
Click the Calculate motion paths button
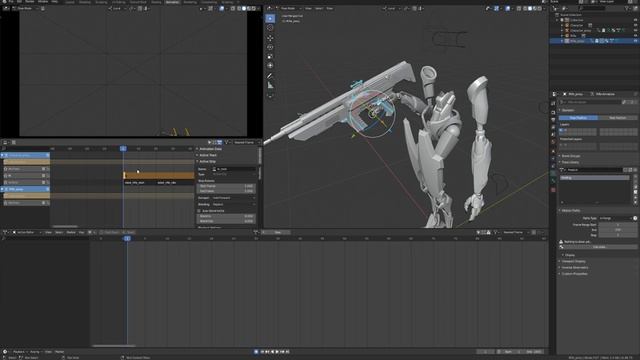(x=599, y=247)
